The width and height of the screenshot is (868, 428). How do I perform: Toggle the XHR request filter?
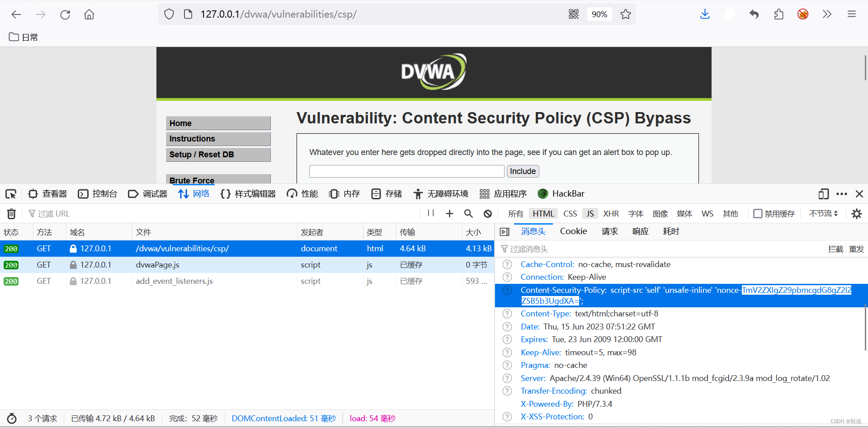pos(611,214)
